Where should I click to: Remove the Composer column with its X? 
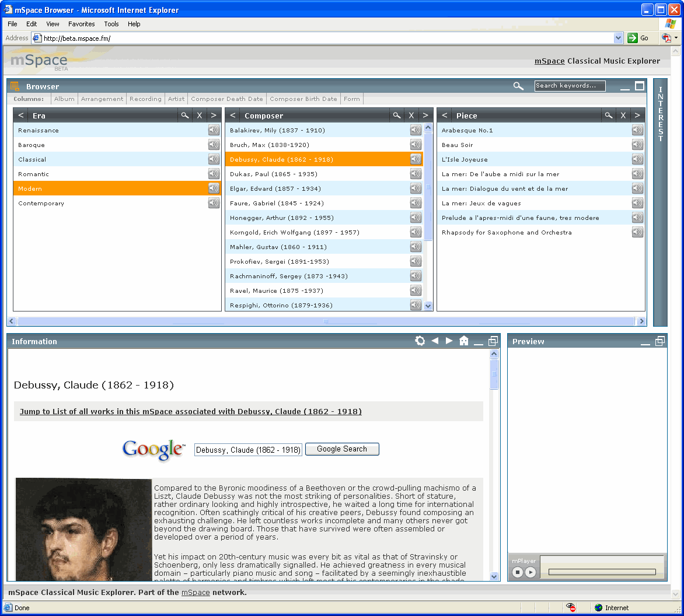pos(411,116)
